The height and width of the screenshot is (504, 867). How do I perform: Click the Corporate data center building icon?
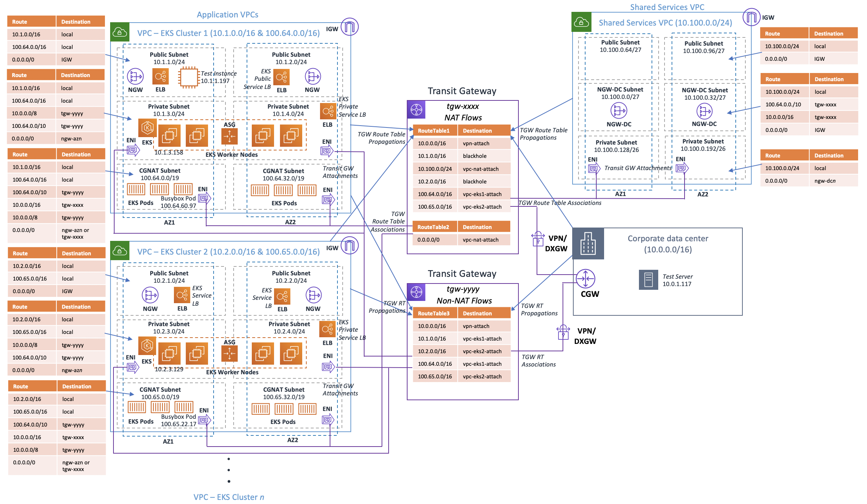(x=588, y=243)
